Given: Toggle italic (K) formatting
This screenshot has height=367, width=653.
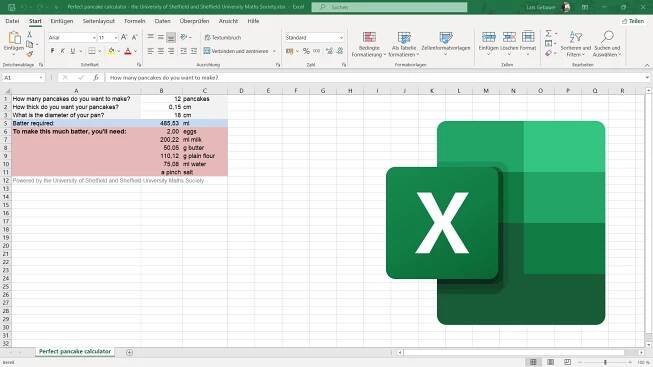Looking at the screenshot, I should click(62, 51).
